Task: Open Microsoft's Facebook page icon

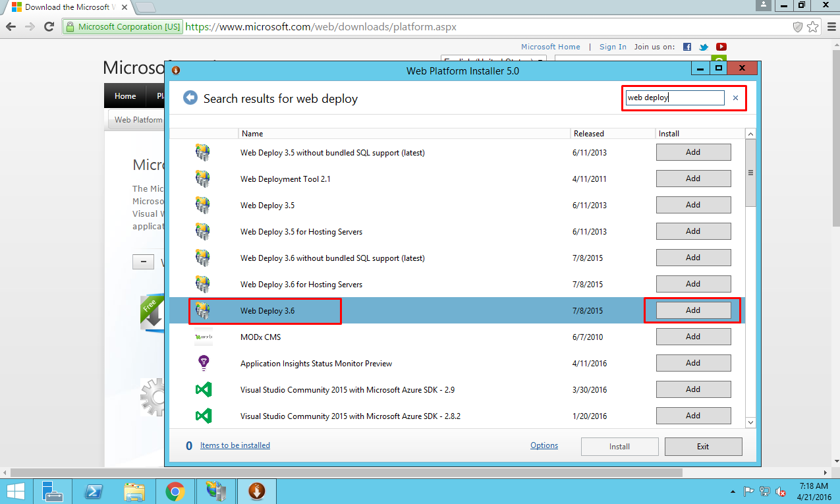Action: (x=687, y=47)
